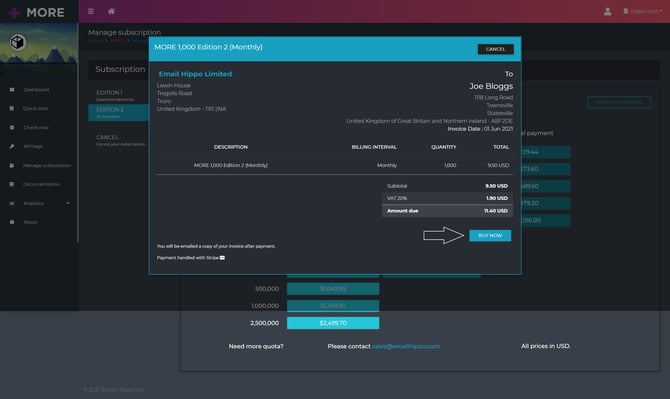Click the Buy Now button
The image size is (670, 399).
click(490, 235)
